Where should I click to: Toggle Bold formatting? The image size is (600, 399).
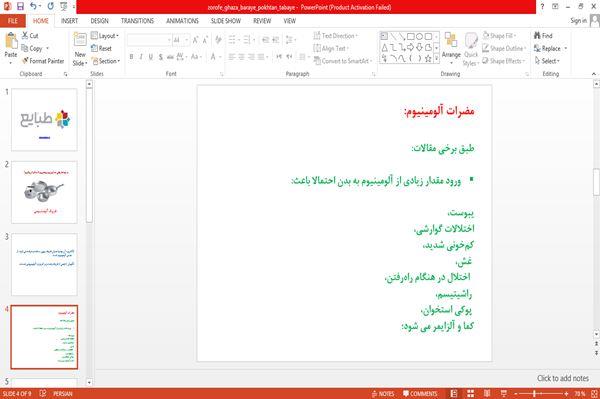[x=131, y=57]
